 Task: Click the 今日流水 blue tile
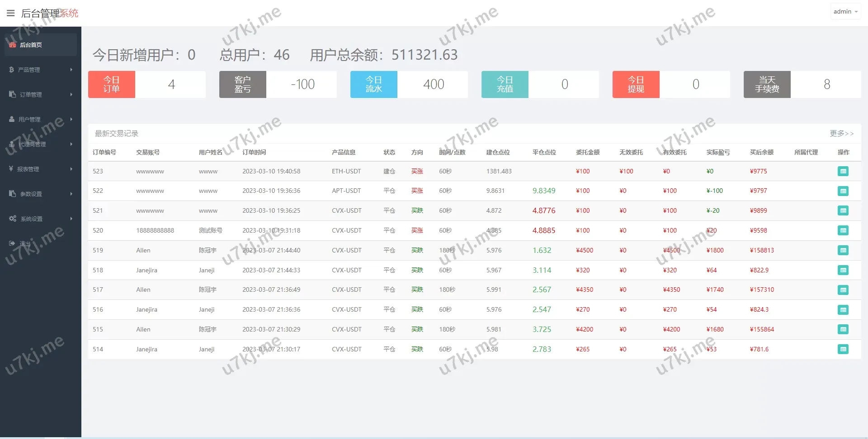[x=373, y=84]
